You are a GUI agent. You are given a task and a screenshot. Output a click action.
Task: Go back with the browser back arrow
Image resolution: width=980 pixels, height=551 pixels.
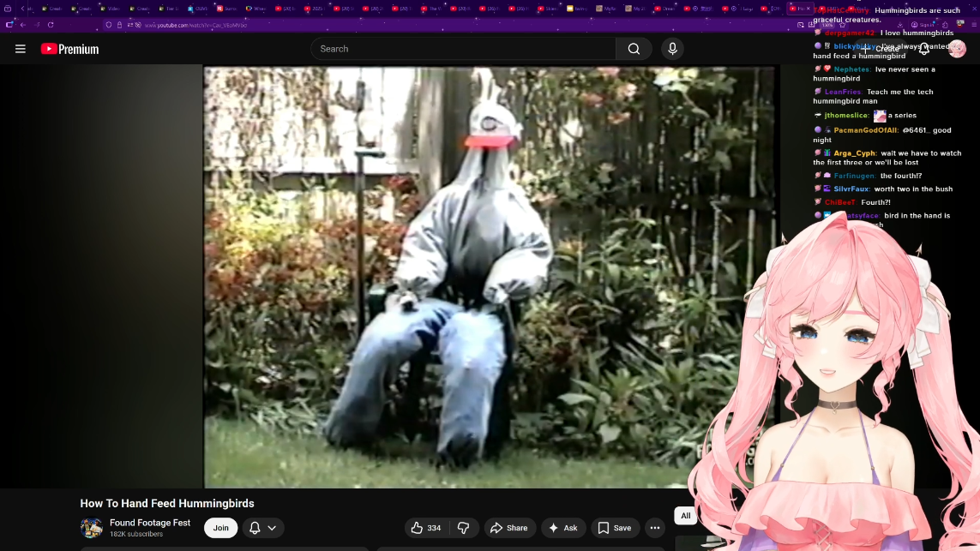[x=22, y=25]
